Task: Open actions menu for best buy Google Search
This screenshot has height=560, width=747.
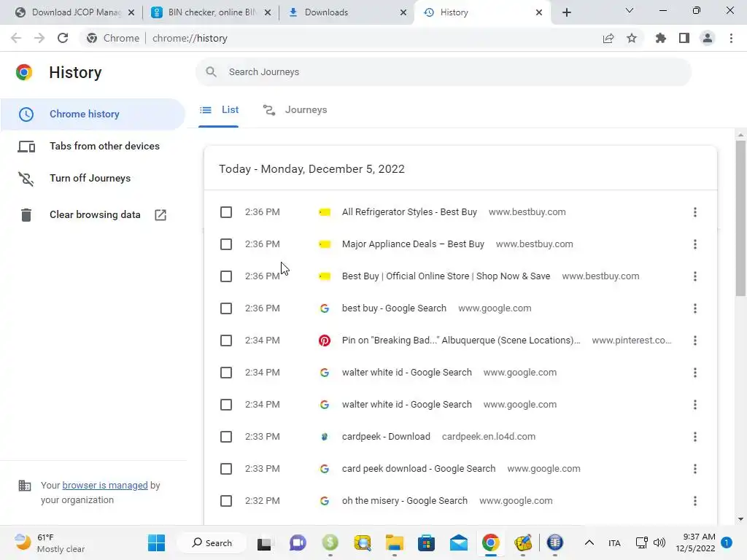Action: 695,308
